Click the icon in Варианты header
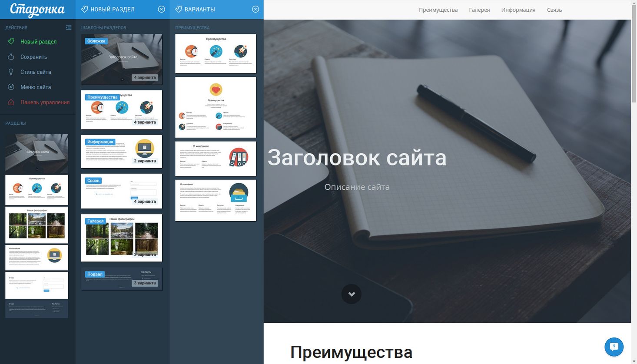Viewport: 637px width, 364px height. pyautogui.click(x=179, y=9)
